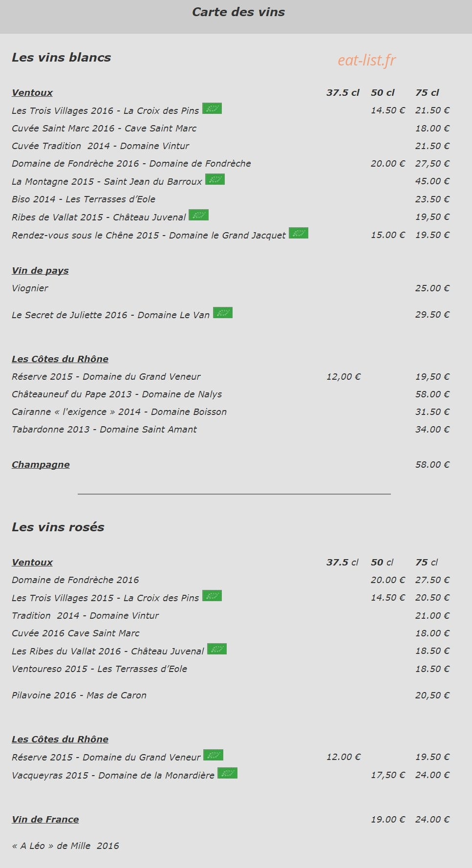The image size is (472, 868).
Task: Click the 58.00 € Champagne price
Action: (x=432, y=465)
